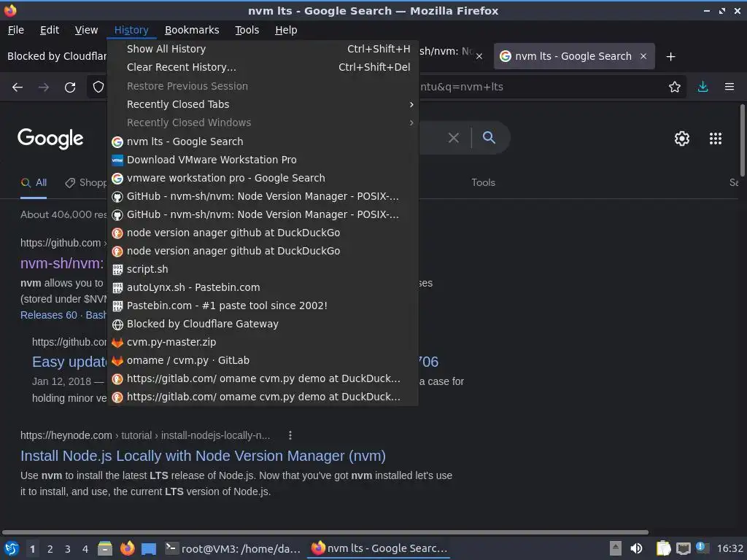
Task: Open the Bookmarks menu
Action: [192, 30]
